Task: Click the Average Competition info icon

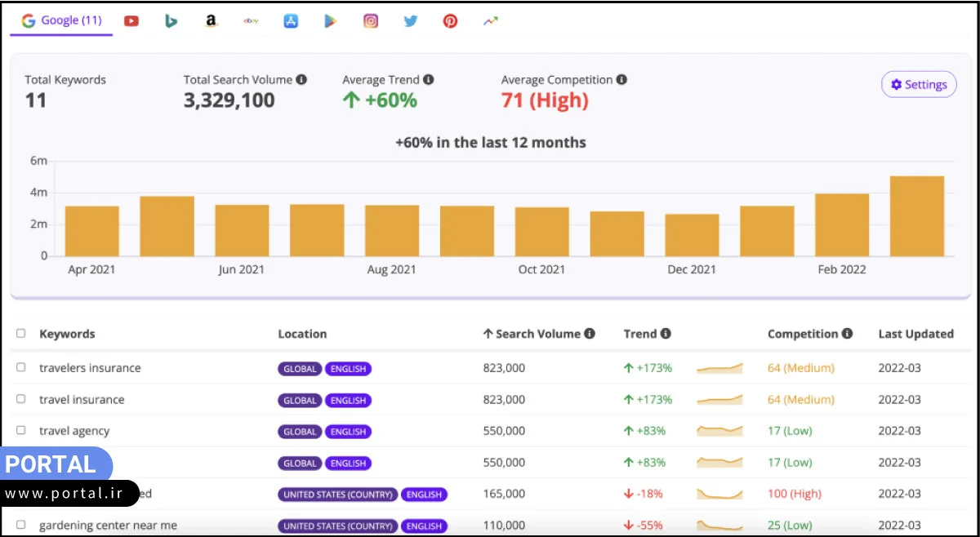Action: (621, 80)
